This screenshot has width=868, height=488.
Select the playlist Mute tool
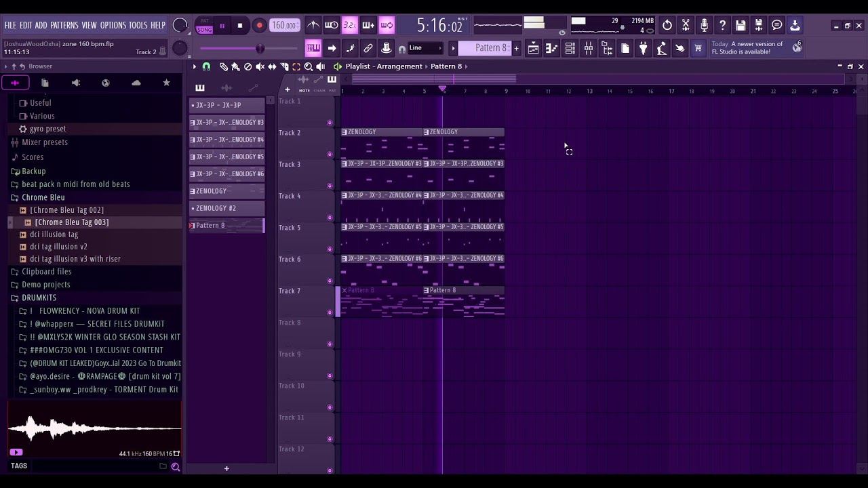(260, 66)
